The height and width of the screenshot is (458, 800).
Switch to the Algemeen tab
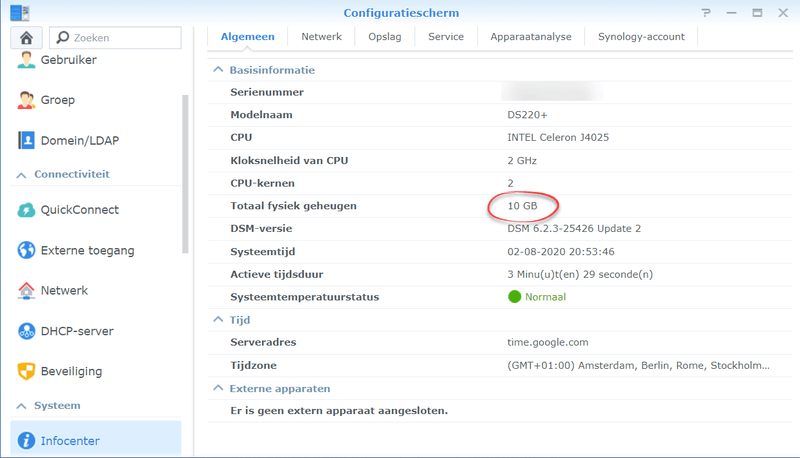click(247, 37)
